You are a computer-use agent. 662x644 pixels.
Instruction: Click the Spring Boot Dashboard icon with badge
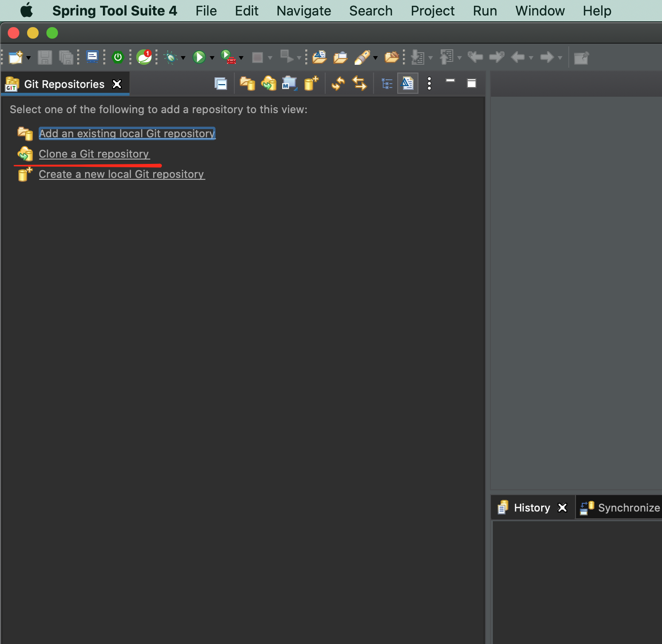click(144, 57)
